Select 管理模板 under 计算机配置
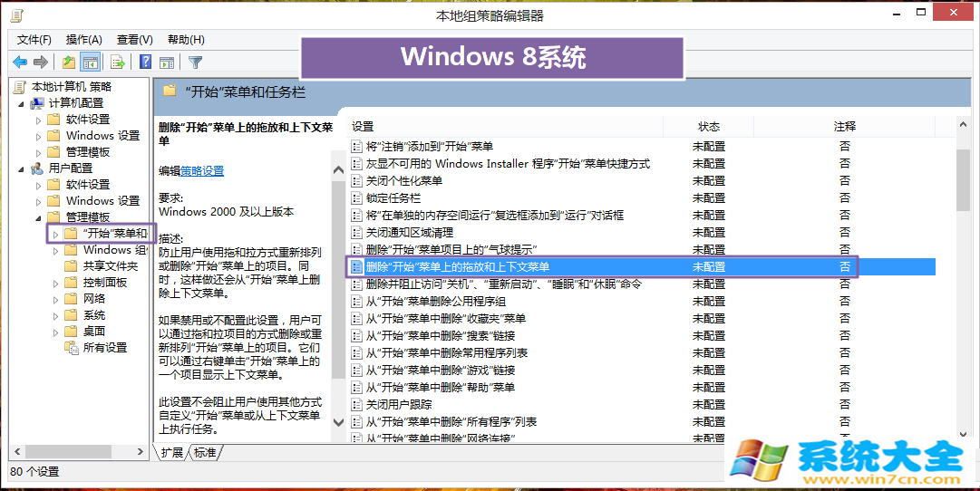Image resolution: width=980 pixels, height=491 pixels. pos(88,152)
